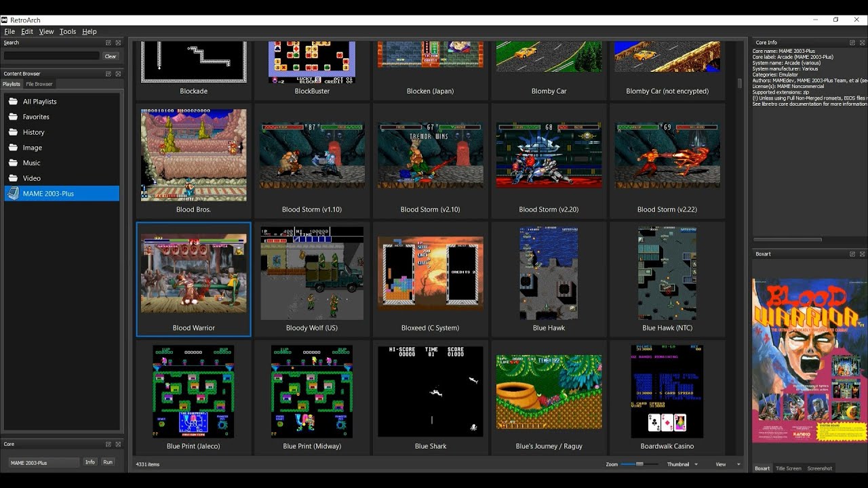
Task: Open the Help menu
Action: tap(90, 31)
